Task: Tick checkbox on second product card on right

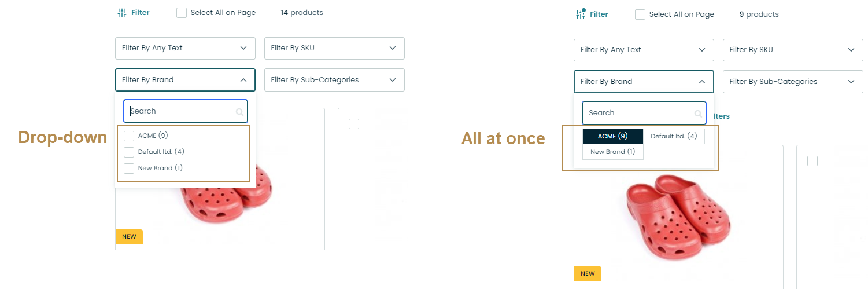Action: [812, 161]
